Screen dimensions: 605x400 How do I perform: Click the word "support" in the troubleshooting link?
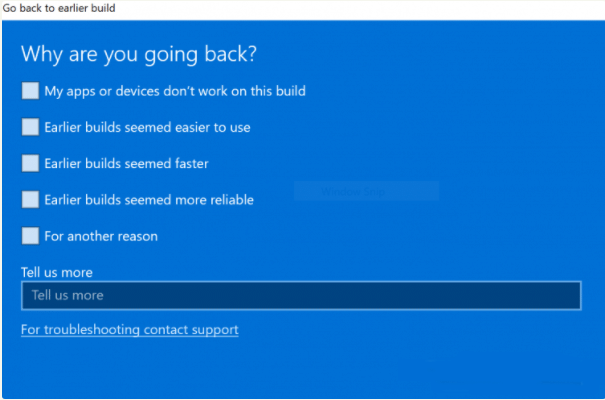(215, 329)
